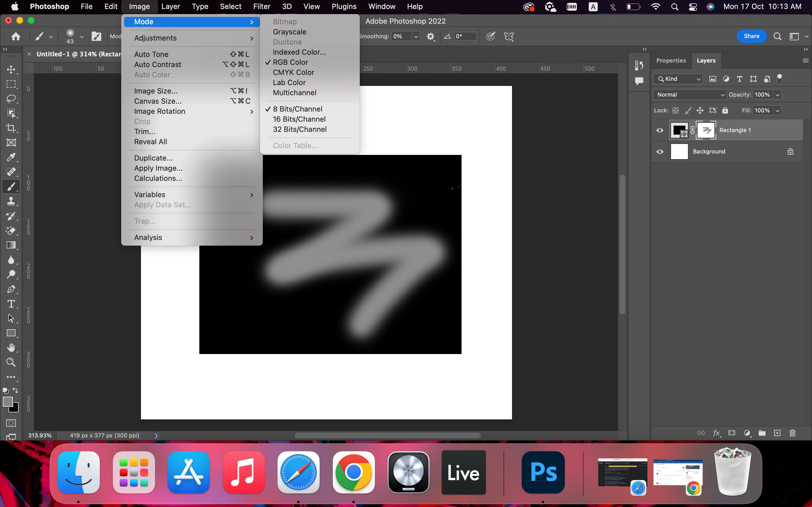The width and height of the screenshot is (812, 507).
Task: Open the Normal blend mode dropdown
Action: coord(690,95)
